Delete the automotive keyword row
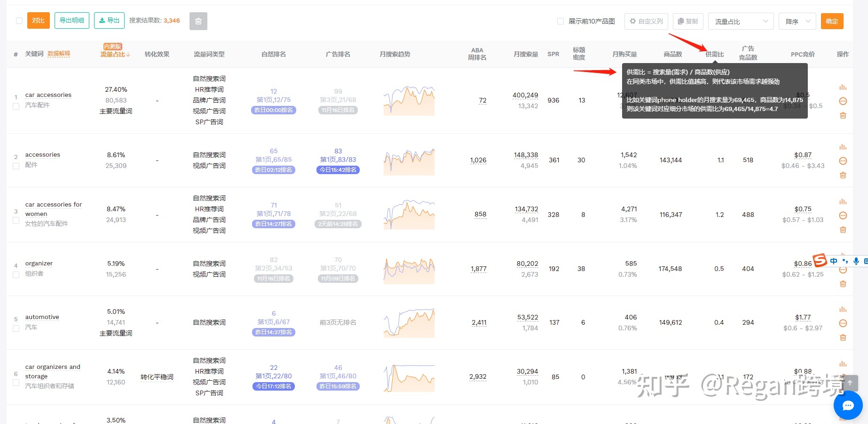Viewport: 868px width, 424px height. 843,337
